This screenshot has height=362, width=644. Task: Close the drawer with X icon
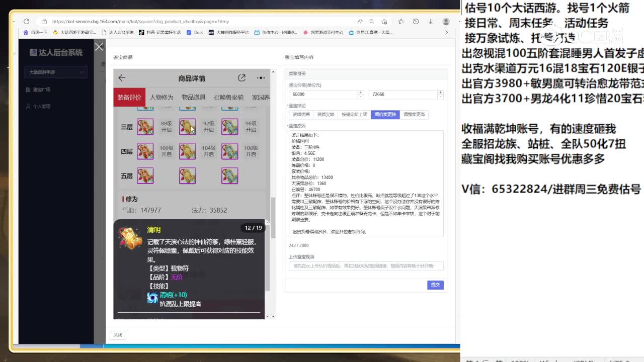coord(99,47)
